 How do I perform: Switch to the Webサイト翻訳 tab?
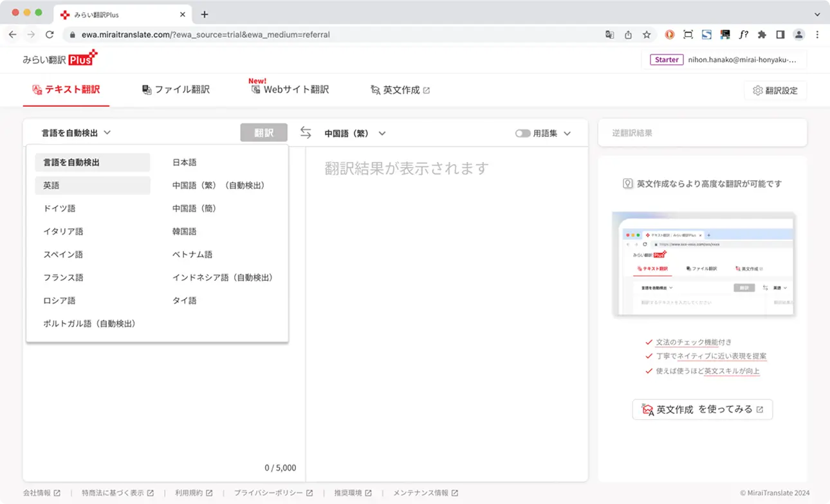290,90
